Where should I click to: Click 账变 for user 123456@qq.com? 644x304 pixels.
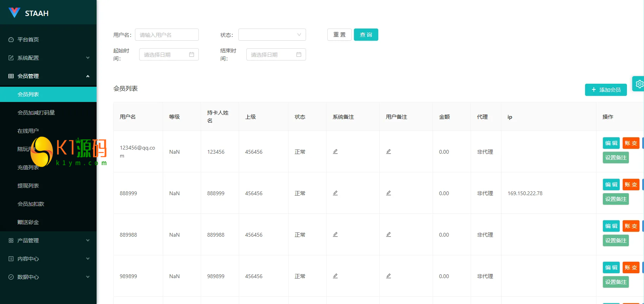(631, 143)
